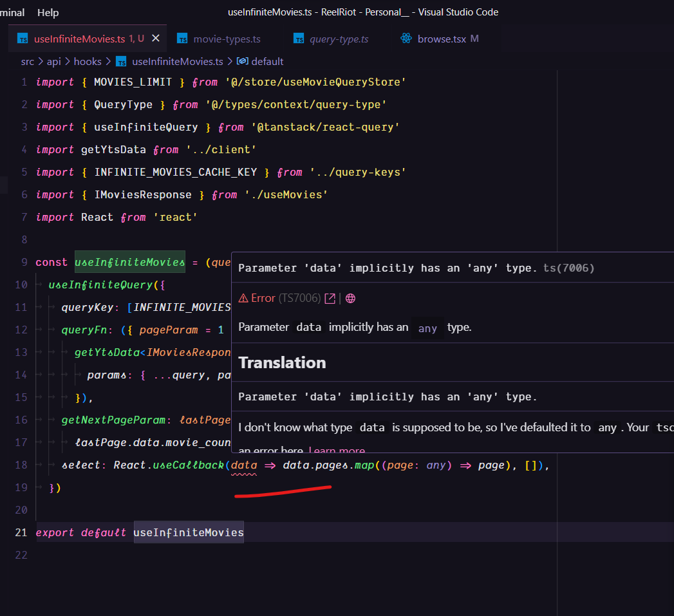Click 'INFINITE_MOVIES_CACHE_KEY' on line 5
Screen dimensions: 674x616
(175, 173)
